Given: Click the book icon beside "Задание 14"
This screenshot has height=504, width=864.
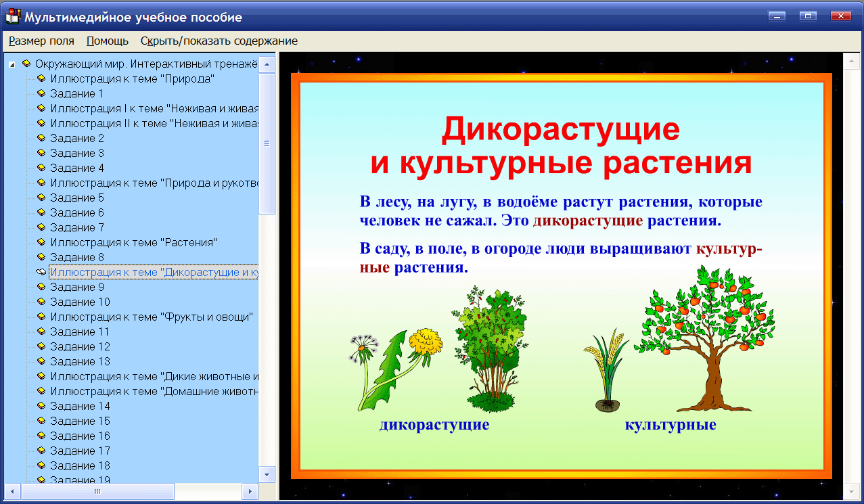Looking at the screenshot, I should click(x=41, y=406).
